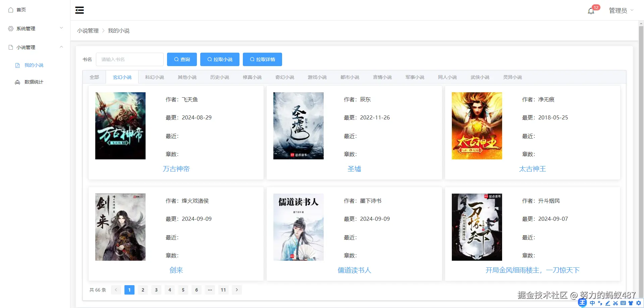Click the home icon beside 首页
This screenshot has height=308, width=644.
[11, 10]
